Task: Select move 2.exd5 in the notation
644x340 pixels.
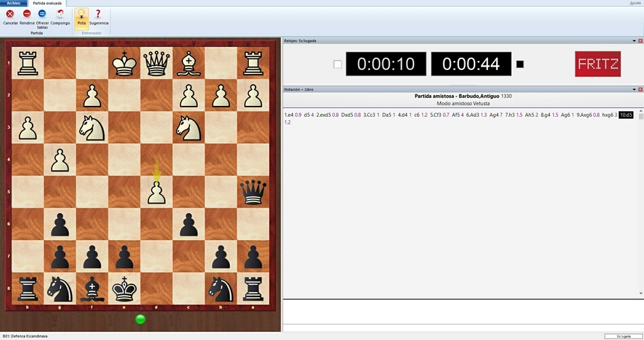Action: (x=323, y=115)
